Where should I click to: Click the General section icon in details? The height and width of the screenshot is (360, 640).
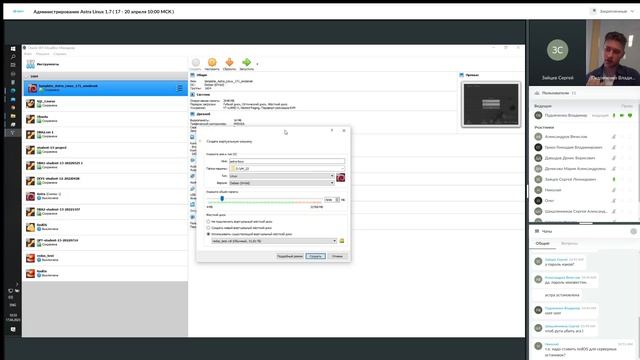pyautogui.click(x=192, y=75)
